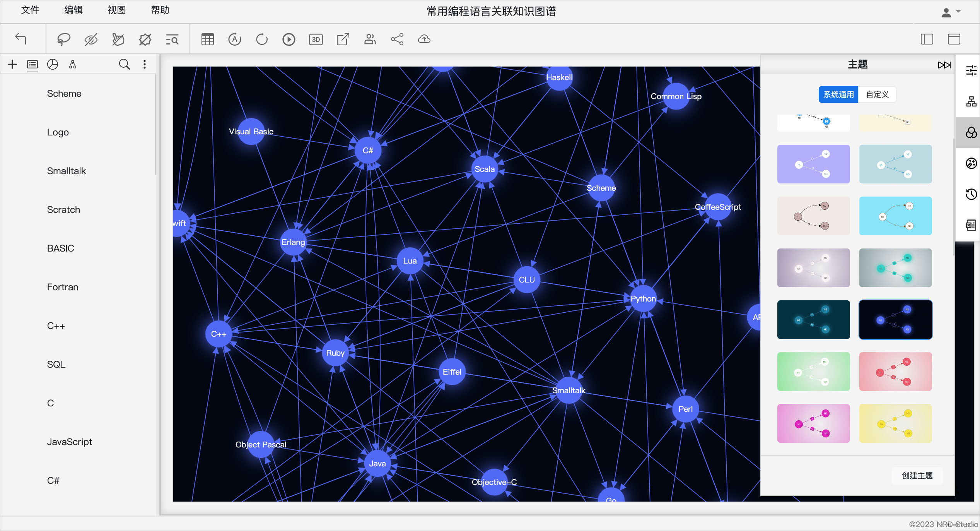This screenshot has height=531, width=980.
Task: Open the history panel
Action: [x=971, y=194]
